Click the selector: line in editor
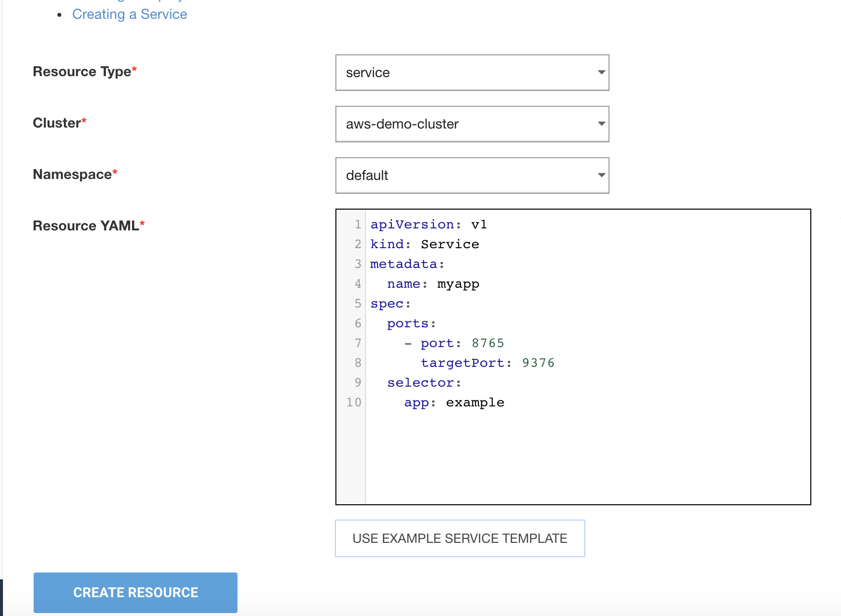 pos(424,383)
